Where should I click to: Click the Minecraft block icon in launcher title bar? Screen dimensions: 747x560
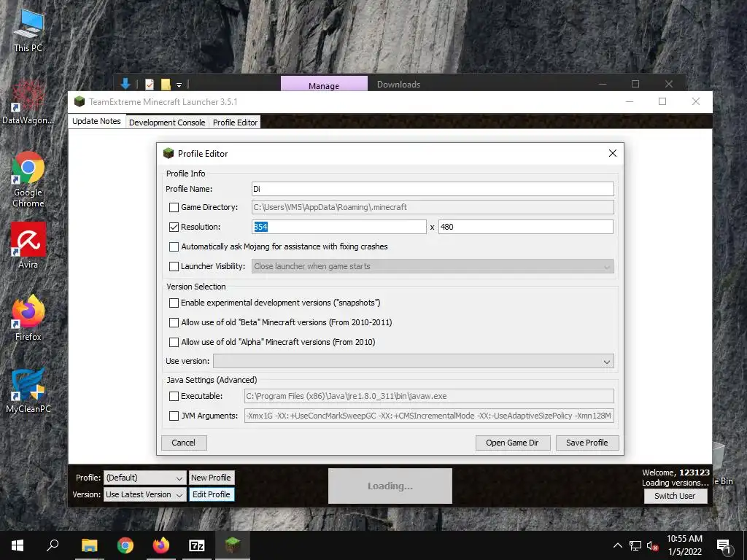tap(79, 101)
